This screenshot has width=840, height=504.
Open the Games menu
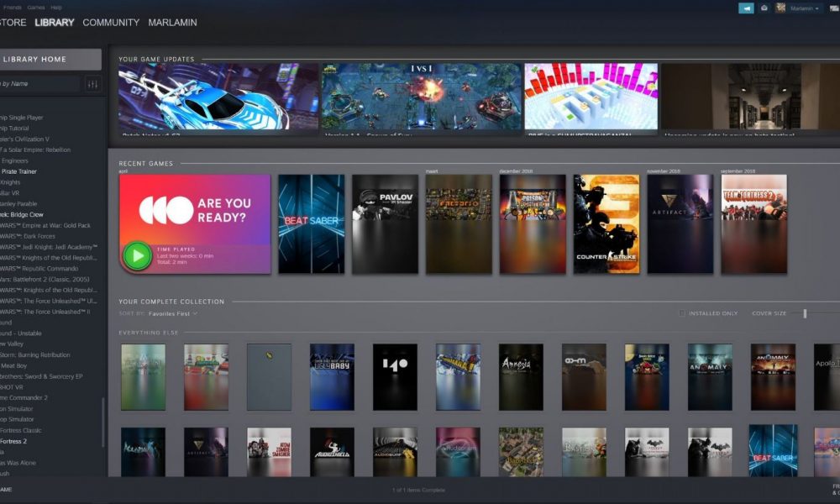[x=36, y=8]
